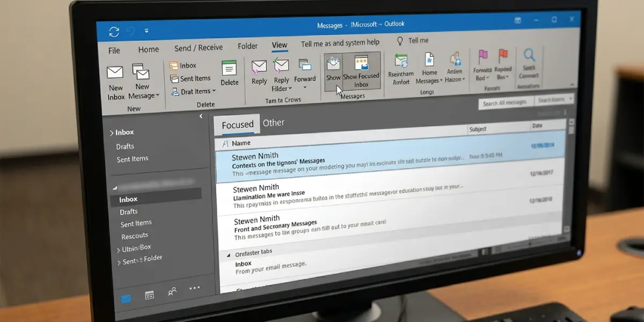Click the Delete icon in ribbon
The width and height of the screenshot is (644, 322).
229,68
